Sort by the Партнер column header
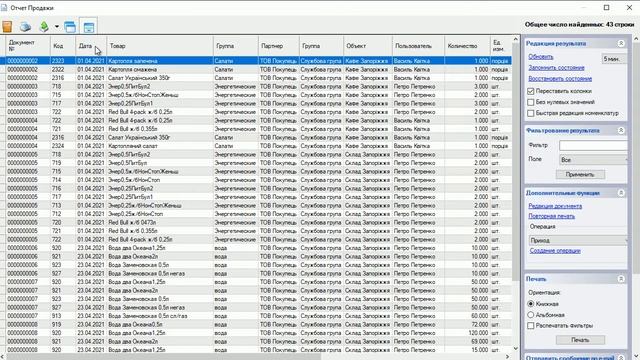 coord(278,46)
